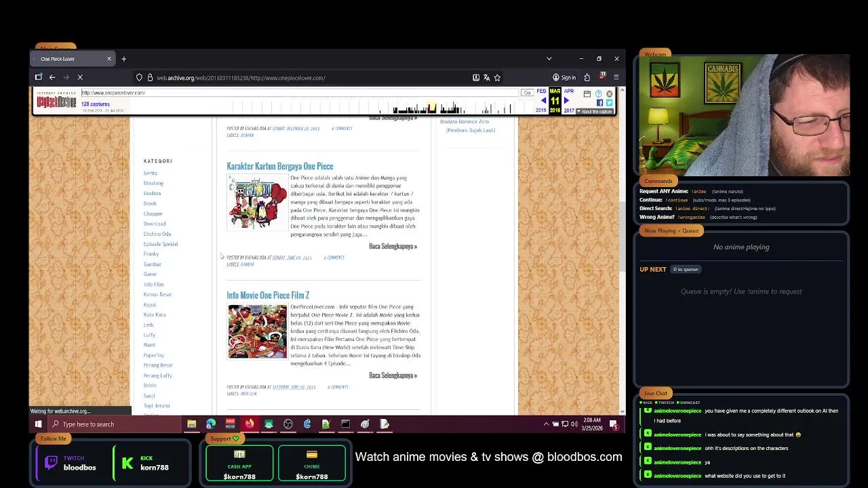Viewport: 868px width, 488px height.
Task: Click the browser address bar URL
Action: (x=241, y=77)
